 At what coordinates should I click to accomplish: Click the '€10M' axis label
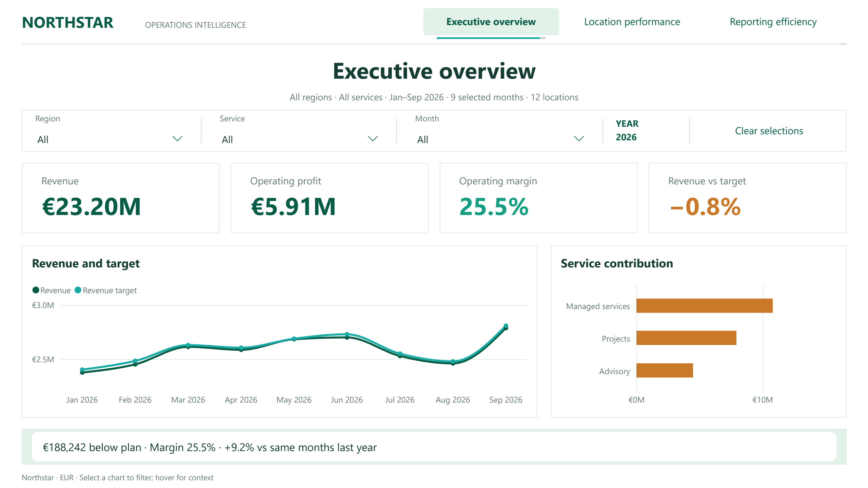(763, 400)
